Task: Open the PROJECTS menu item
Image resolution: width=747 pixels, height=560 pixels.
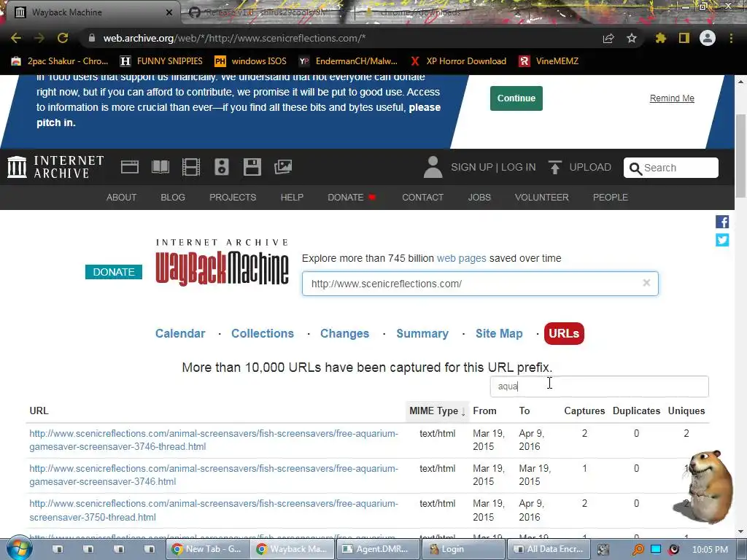Action: [233, 197]
